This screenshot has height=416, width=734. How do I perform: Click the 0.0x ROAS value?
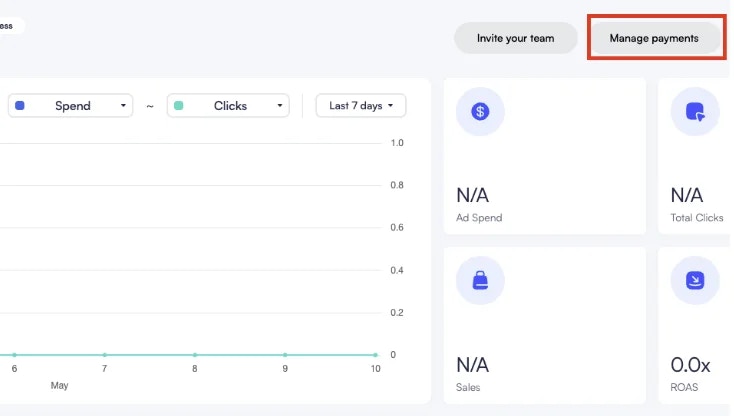tap(690, 365)
